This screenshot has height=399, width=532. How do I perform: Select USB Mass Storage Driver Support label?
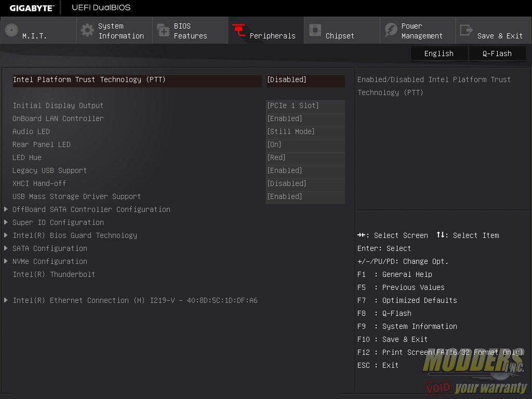point(77,197)
